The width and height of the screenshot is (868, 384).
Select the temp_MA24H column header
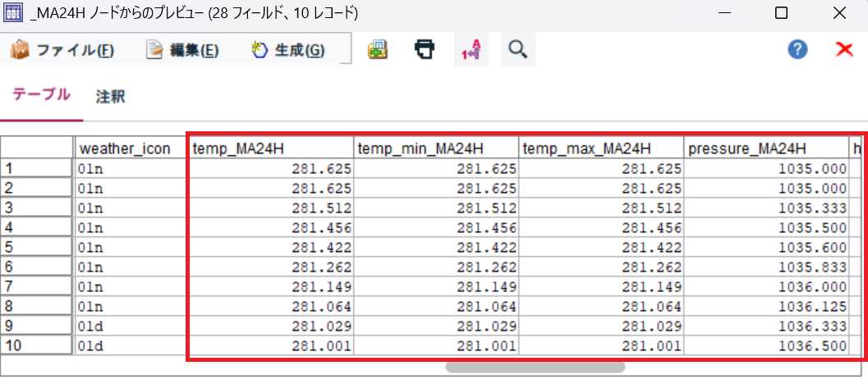(x=270, y=149)
